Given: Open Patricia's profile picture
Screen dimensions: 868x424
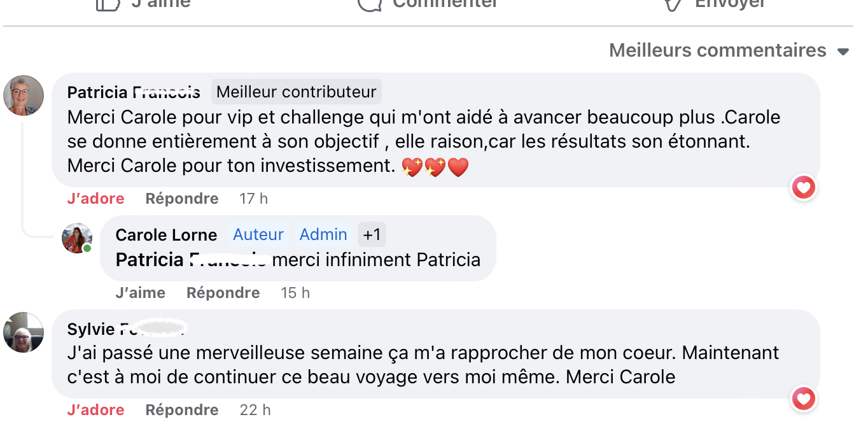Looking at the screenshot, I should (x=24, y=96).
